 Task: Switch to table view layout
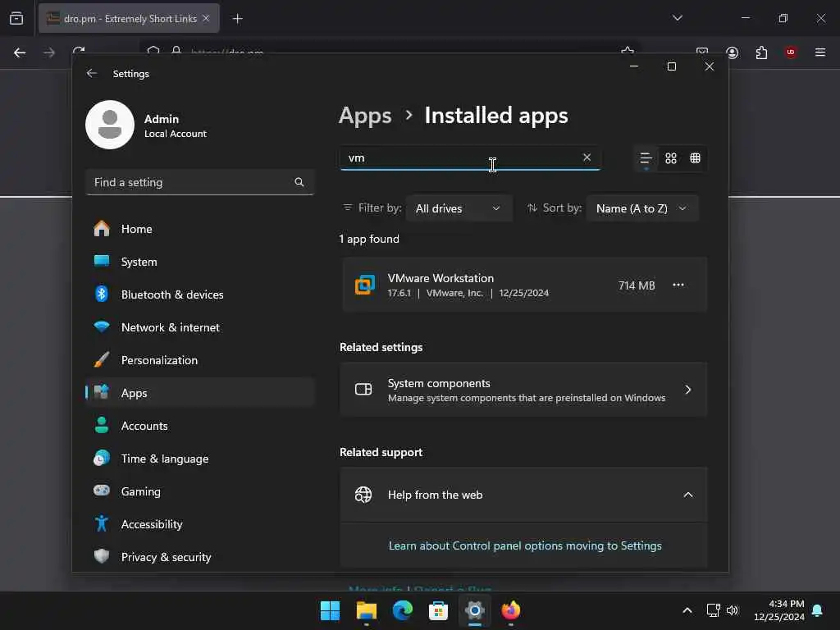[695, 158]
